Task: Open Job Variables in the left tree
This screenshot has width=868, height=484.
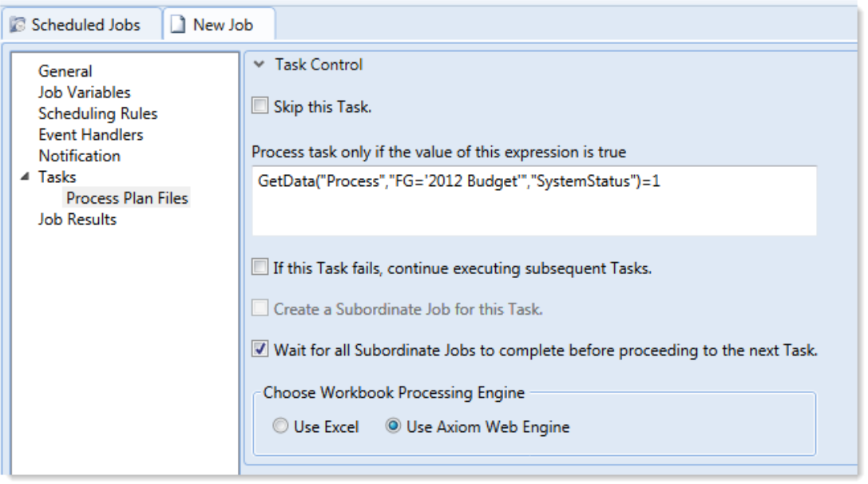Action: (84, 93)
